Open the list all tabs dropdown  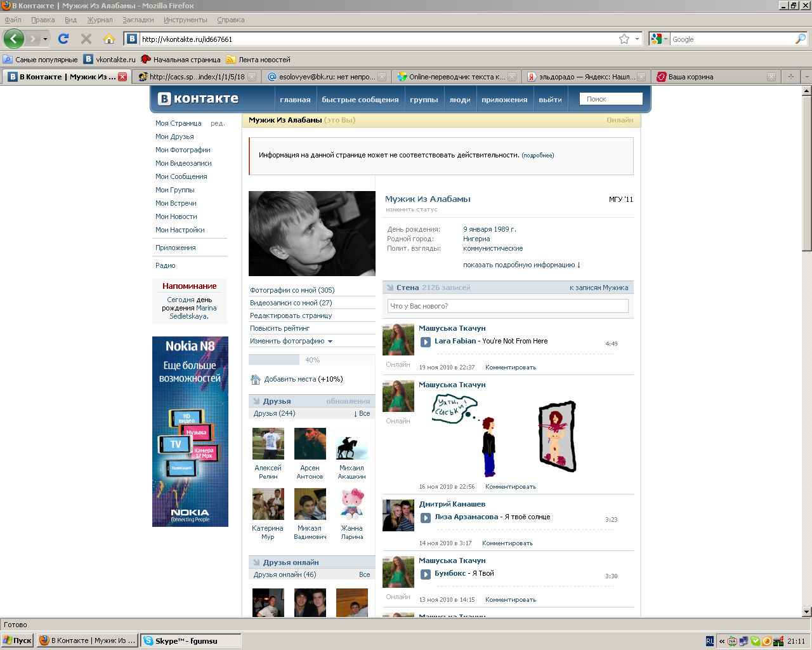pyautogui.click(x=806, y=77)
